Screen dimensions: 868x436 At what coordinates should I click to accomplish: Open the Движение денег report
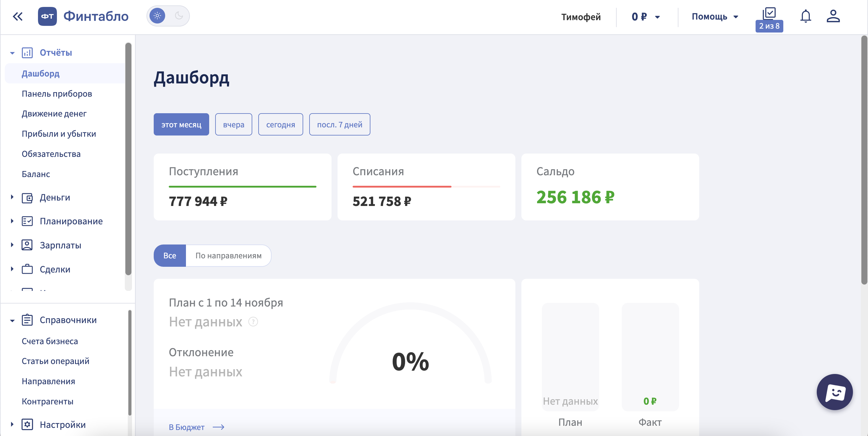[x=54, y=114]
